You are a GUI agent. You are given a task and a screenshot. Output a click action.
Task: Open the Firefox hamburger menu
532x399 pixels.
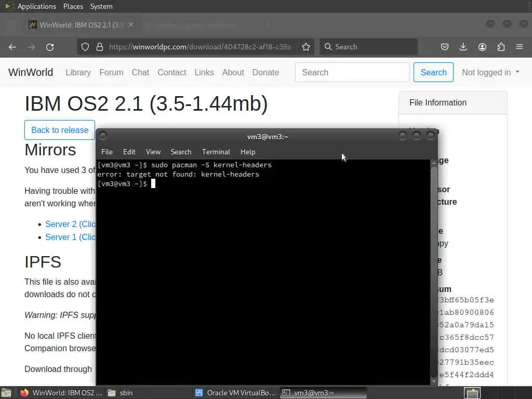[x=520, y=47]
